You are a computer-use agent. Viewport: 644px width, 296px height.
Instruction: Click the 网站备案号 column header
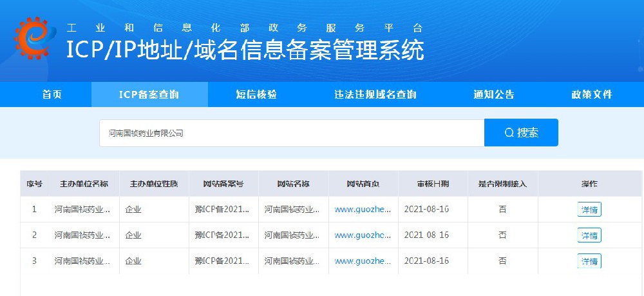(x=223, y=184)
